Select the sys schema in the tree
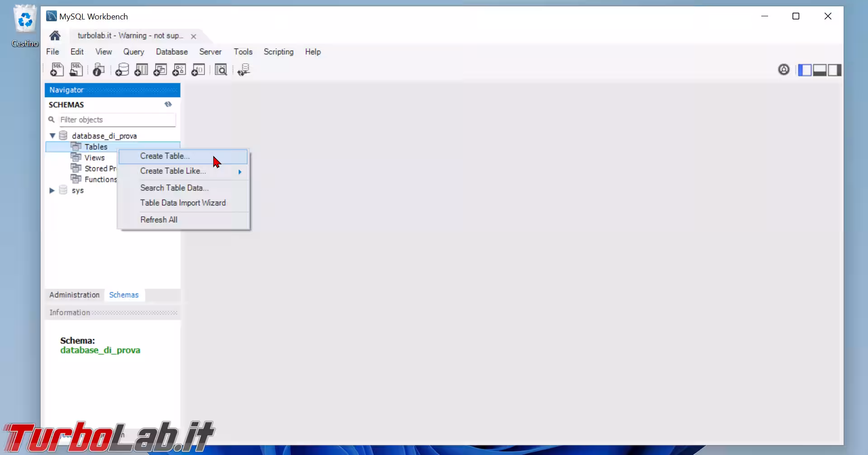The width and height of the screenshot is (868, 455). 78,190
